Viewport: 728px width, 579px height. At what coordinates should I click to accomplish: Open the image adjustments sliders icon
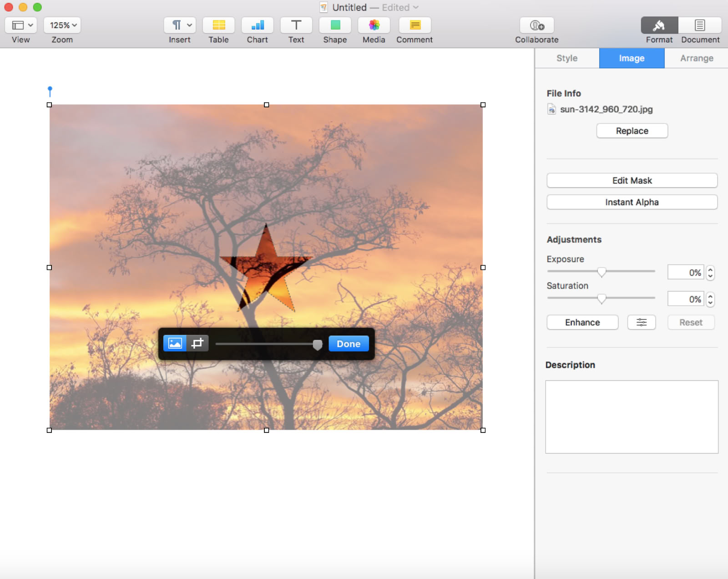641,322
